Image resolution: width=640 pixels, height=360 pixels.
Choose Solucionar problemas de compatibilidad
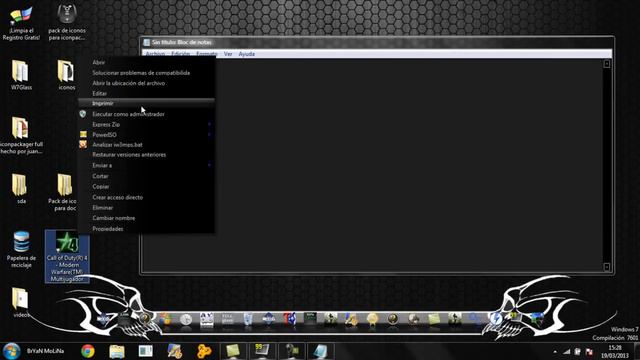coord(146,73)
